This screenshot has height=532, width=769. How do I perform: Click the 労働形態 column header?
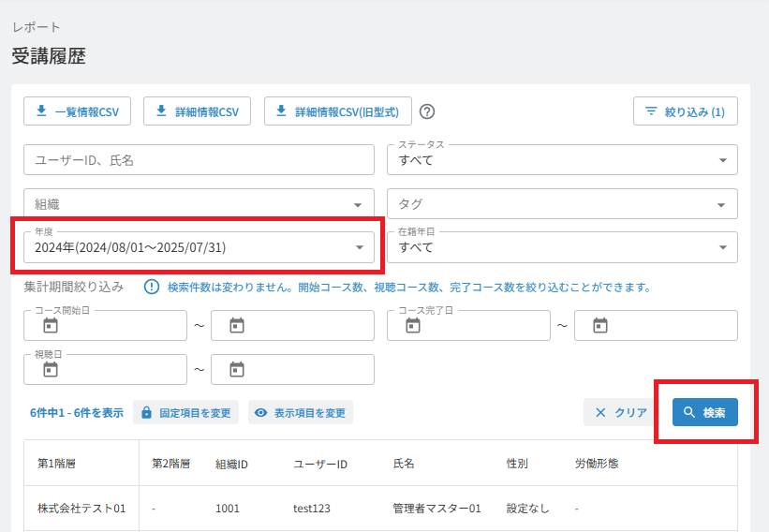pyautogui.click(x=597, y=464)
